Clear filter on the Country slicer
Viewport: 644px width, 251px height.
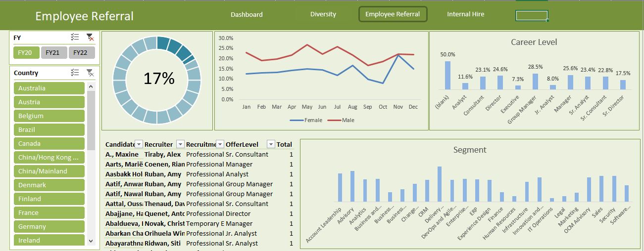click(90, 73)
